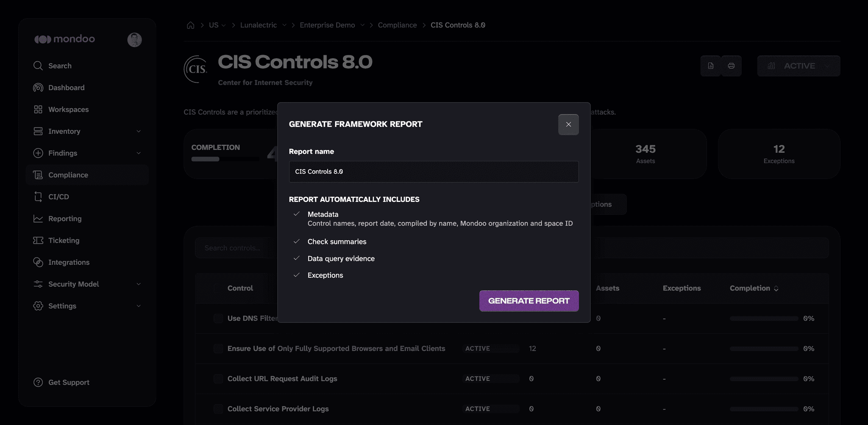The width and height of the screenshot is (868, 425).
Task: Open the ACTIVE framework status dropdown
Action: (798, 66)
